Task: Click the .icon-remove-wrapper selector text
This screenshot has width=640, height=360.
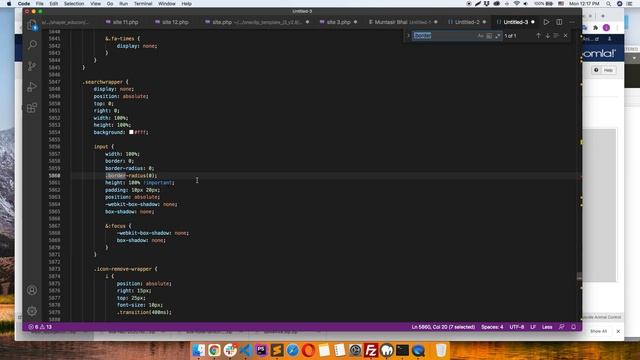Action: tap(123, 269)
